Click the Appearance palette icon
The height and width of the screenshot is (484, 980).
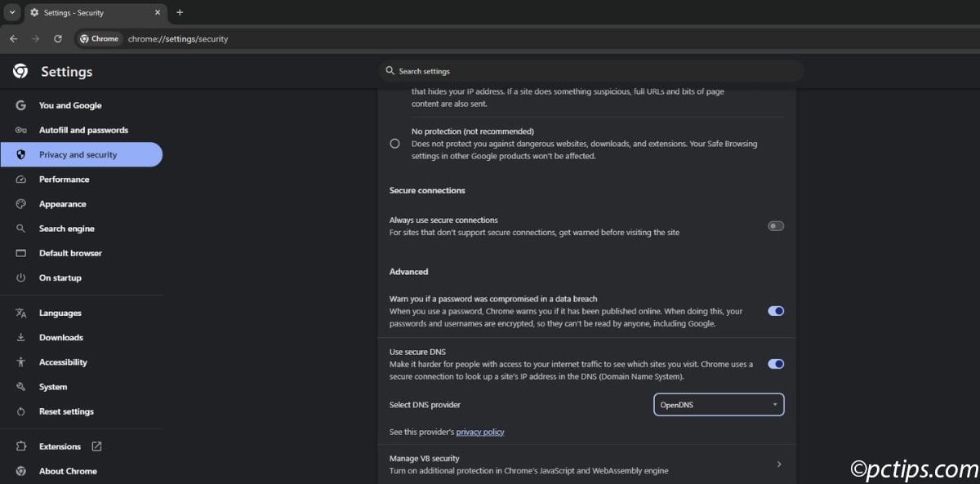tap(21, 204)
